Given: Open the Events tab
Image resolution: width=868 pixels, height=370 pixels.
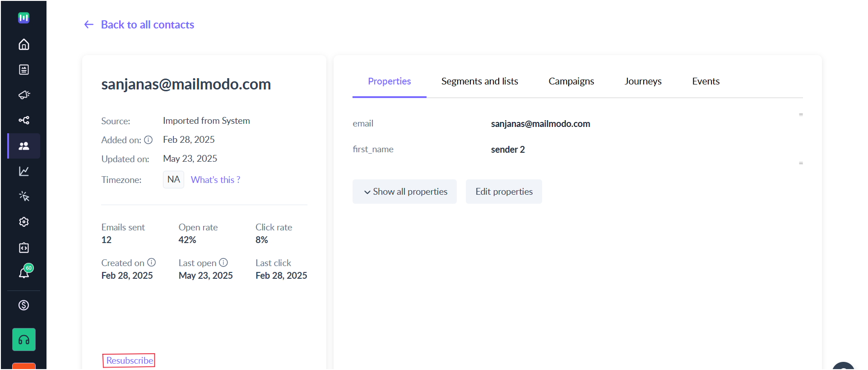Looking at the screenshot, I should pyautogui.click(x=706, y=81).
